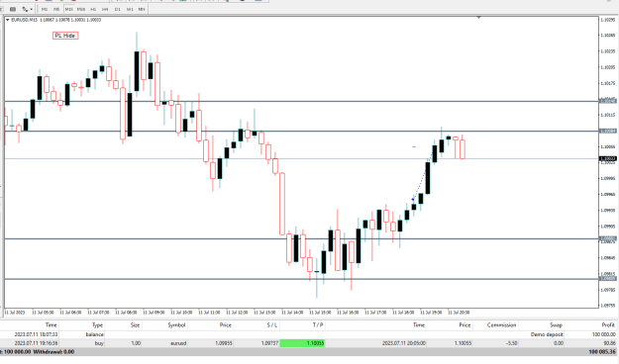Screen dimensions: 619x364
Task: Select the uppermost horizontal line on the chart
Action: [x=302, y=101]
